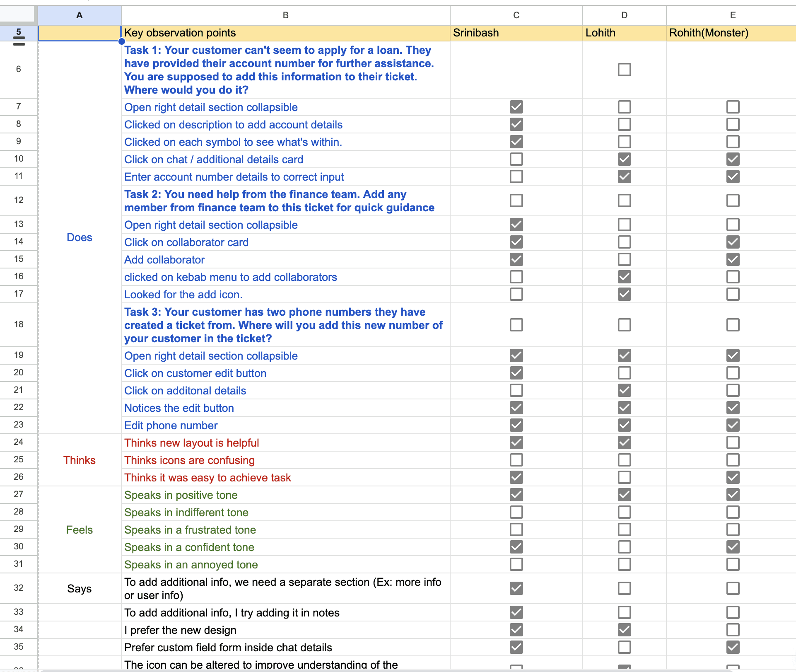Viewport: 796px width, 672px height.
Task: Check Lohith's checkbox in the Task 1 row
Action: click(624, 70)
